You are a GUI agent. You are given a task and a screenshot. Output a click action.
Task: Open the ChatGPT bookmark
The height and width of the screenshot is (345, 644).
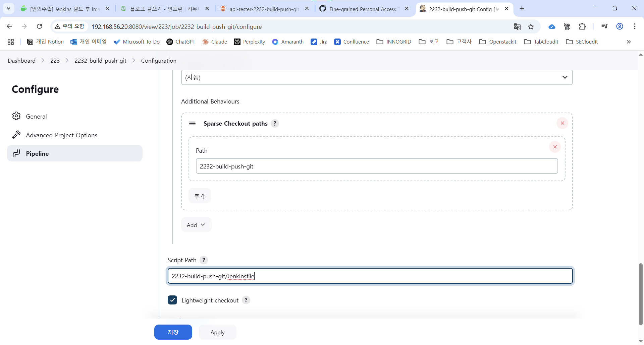click(x=181, y=42)
